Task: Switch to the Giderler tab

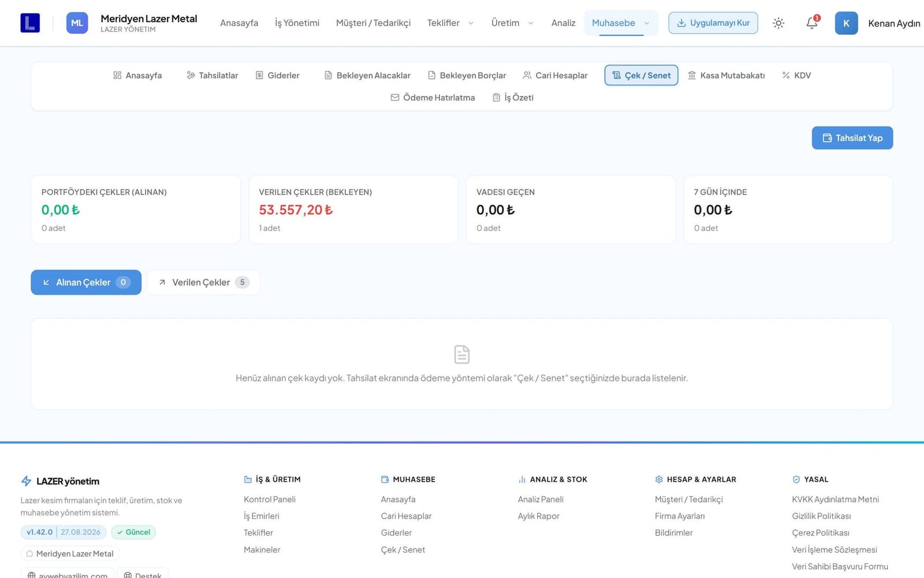Action: (278, 75)
